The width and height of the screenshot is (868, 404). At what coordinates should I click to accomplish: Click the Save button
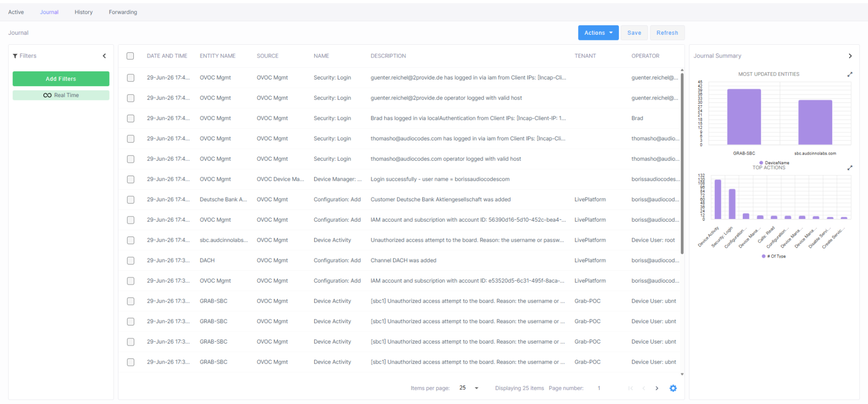634,33
